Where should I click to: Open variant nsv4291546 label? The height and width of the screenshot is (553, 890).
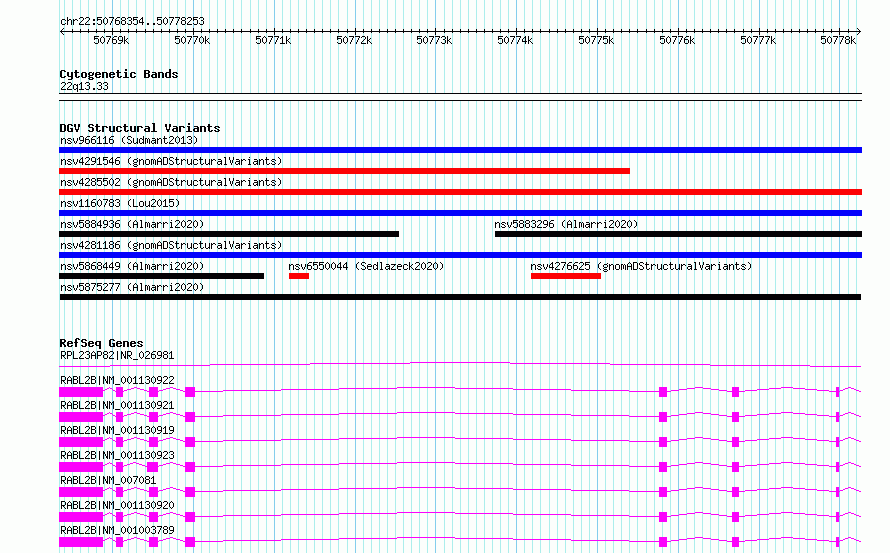(171, 161)
